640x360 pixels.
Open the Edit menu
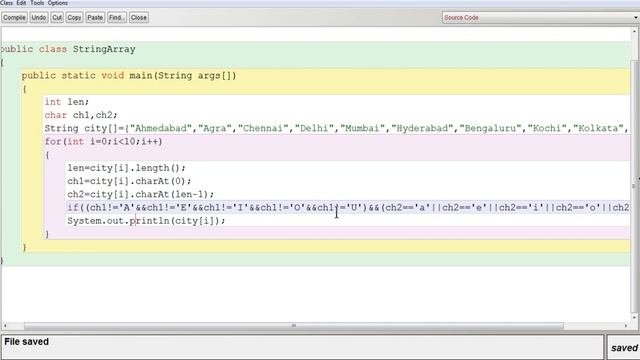click(21, 3)
